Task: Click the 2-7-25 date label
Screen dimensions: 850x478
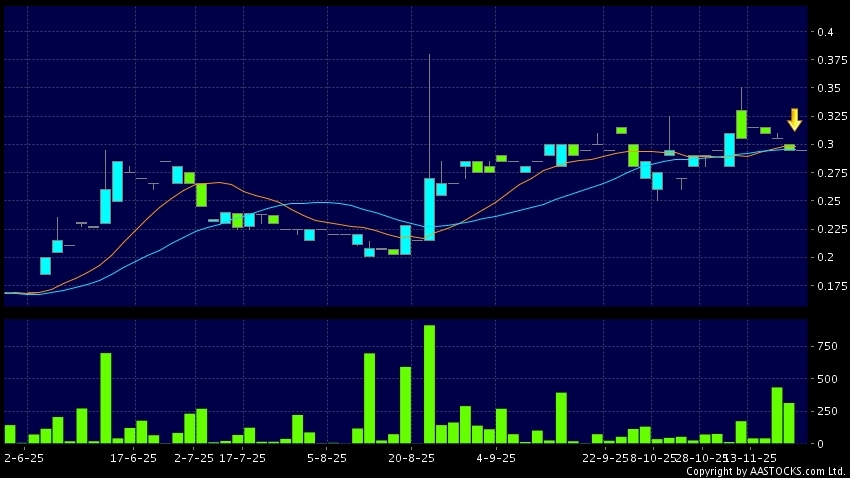Action: coord(194,457)
